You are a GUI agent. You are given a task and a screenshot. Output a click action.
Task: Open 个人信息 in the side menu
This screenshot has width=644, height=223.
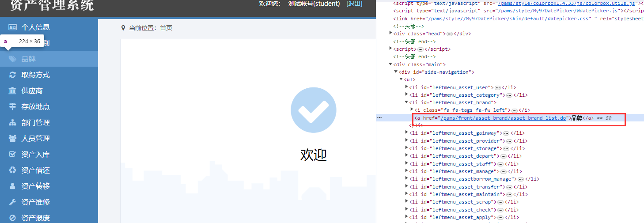36,27
